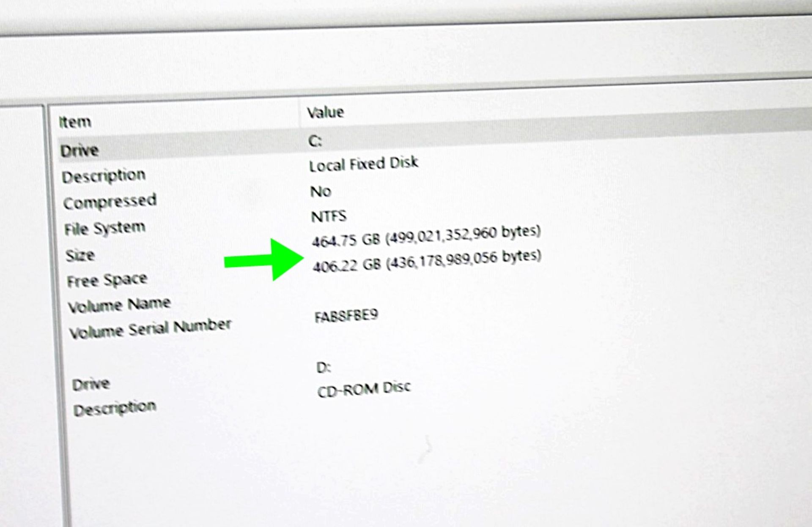The width and height of the screenshot is (812, 527).
Task: Click the D: drive value
Action: [x=324, y=368]
